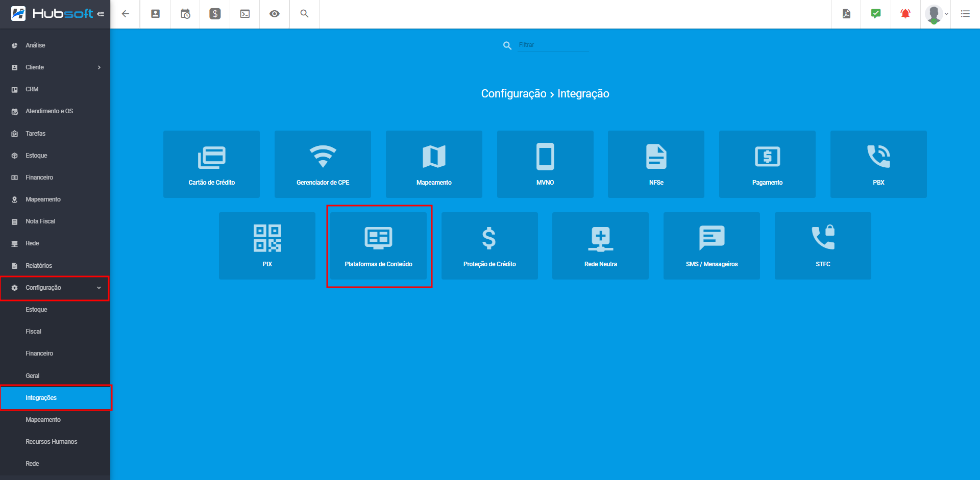980x480 pixels.
Task: Select Mapeamento under Configuração
Action: point(55,420)
